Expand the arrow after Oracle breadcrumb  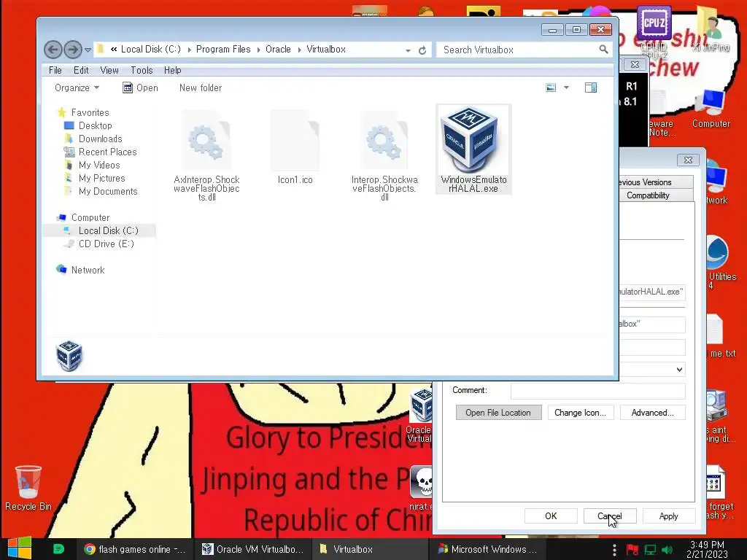click(300, 50)
